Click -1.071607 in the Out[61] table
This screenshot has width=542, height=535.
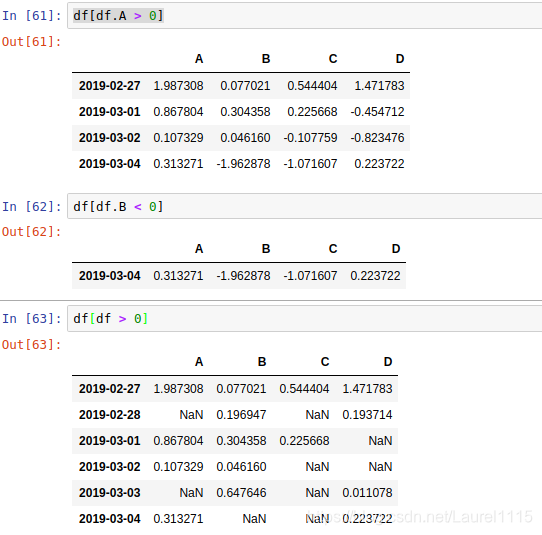[310, 163]
